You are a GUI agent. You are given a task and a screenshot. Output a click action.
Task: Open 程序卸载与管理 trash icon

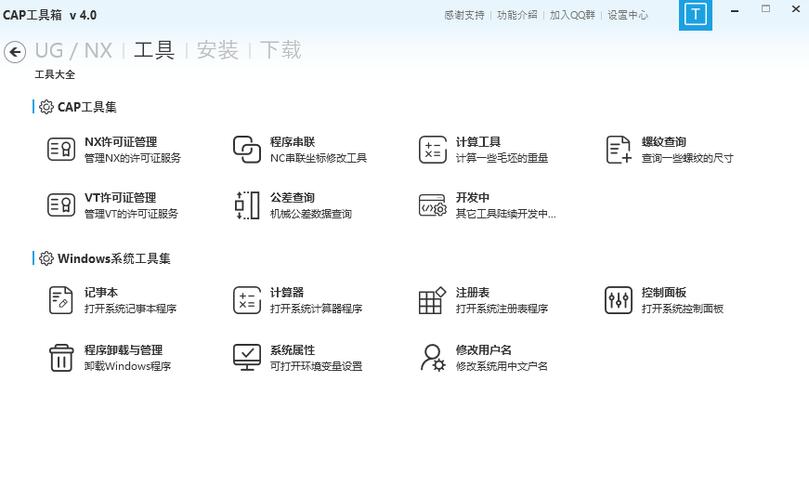click(x=61, y=358)
